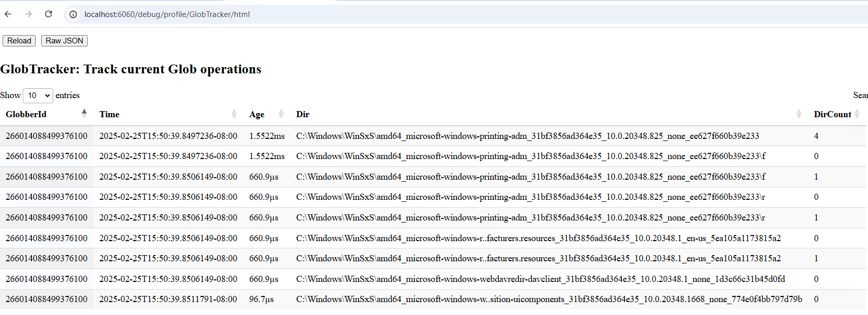Click the 660.9µs age in webdavredir row
The image size is (868, 315).
click(264, 279)
